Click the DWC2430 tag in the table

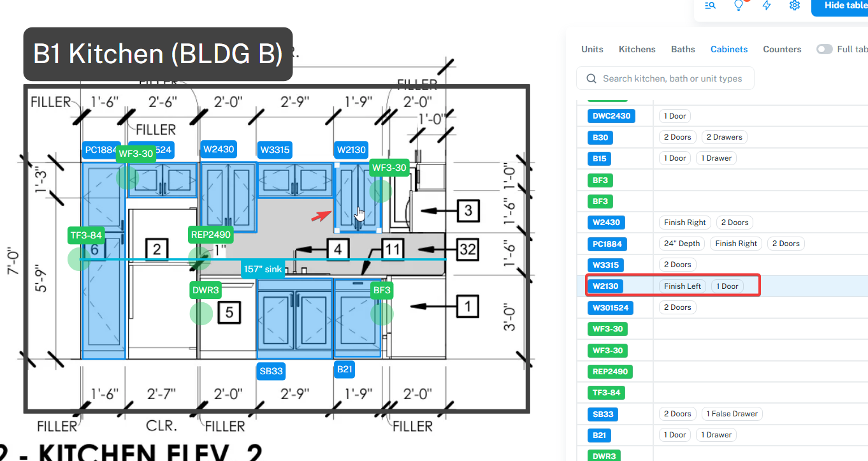[611, 116]
